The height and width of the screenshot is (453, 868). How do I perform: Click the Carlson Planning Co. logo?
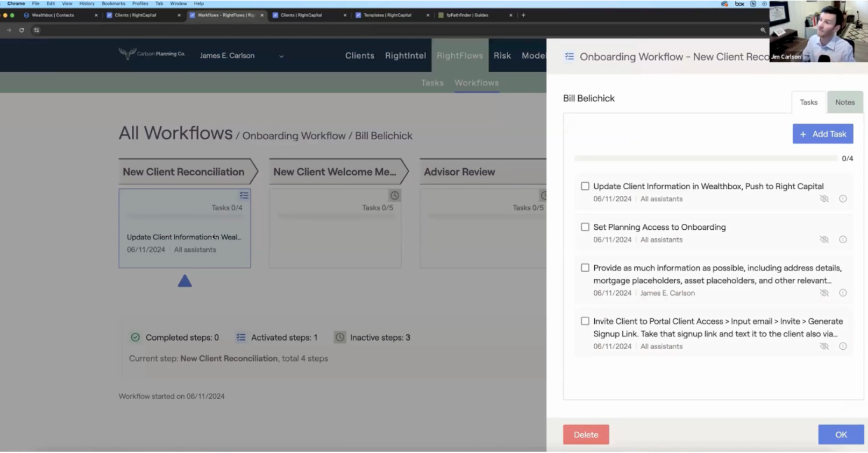[152, 54]
